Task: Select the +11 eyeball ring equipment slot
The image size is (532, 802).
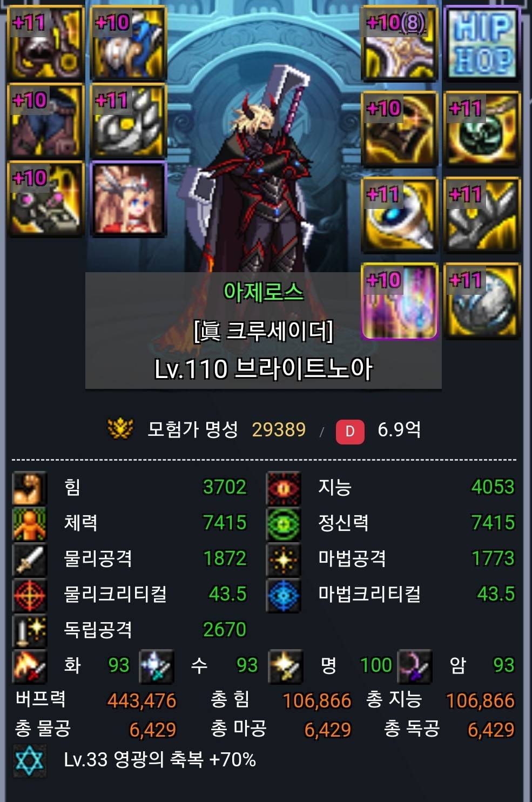Action: [399, 215]
